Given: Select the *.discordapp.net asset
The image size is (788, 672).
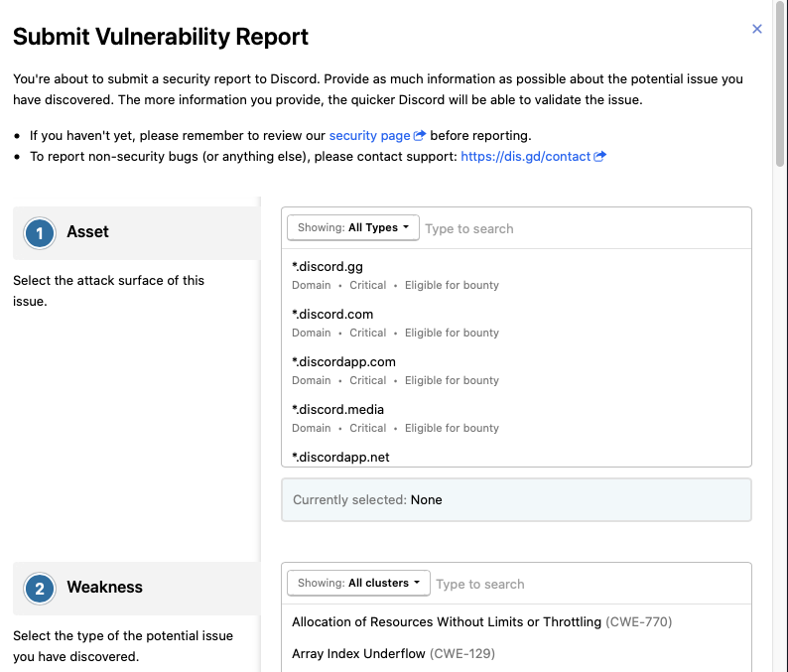Looking at the screenshot, I should click(x=516, y=457).
